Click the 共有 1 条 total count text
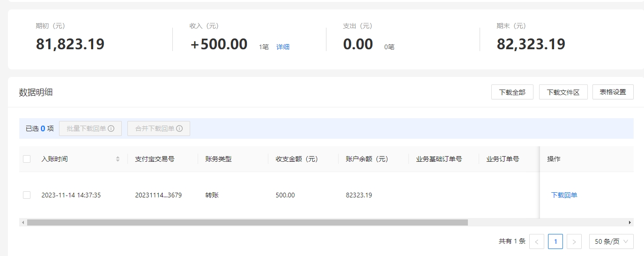644x256 pixels. point(512,241)
